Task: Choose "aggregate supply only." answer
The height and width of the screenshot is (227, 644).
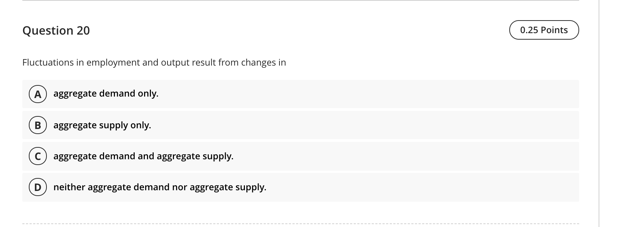Action: click(102, 125)
